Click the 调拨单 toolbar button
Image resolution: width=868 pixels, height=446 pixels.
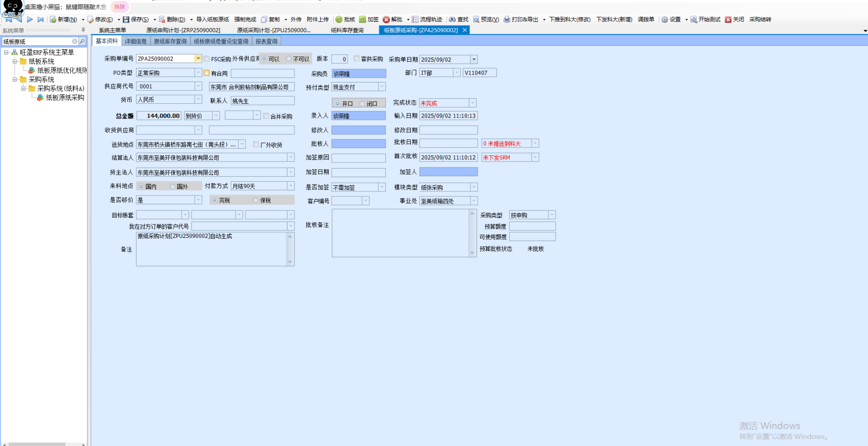click(646, 19)
